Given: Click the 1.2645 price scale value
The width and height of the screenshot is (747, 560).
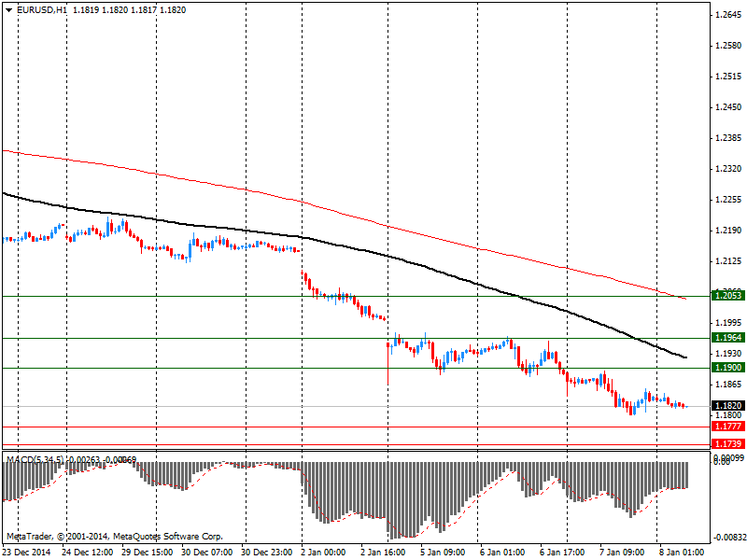Looking at the screenshot, I should coord(729,15).
